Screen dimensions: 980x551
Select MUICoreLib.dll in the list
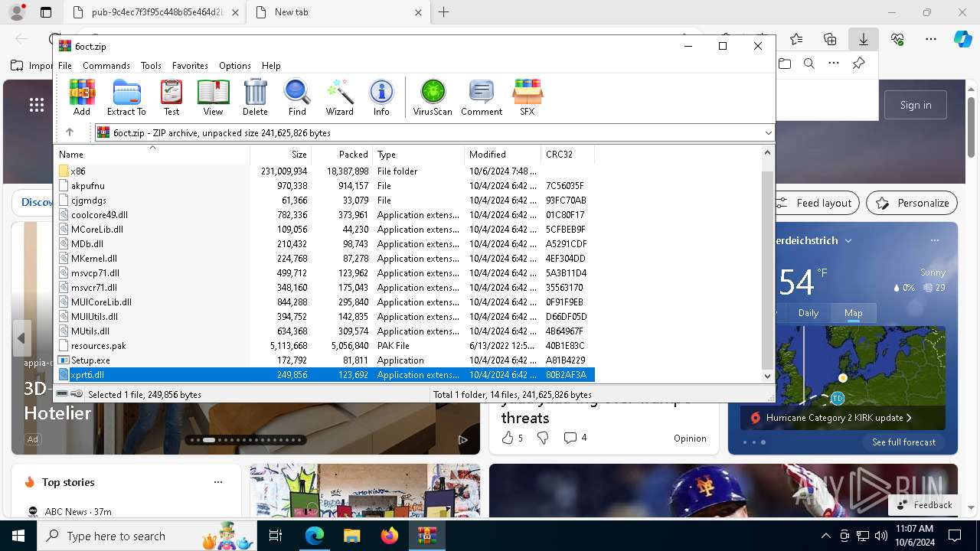coord(325,302)
